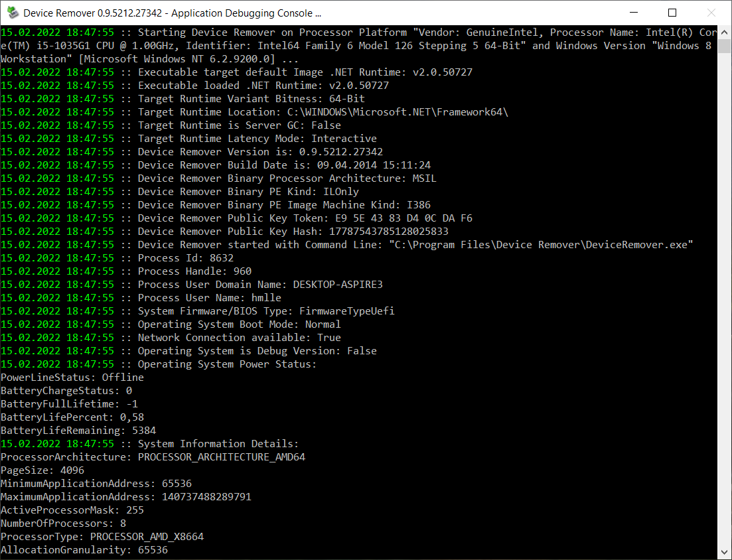Maximize the debugging console window

click(x=672, y=13)
